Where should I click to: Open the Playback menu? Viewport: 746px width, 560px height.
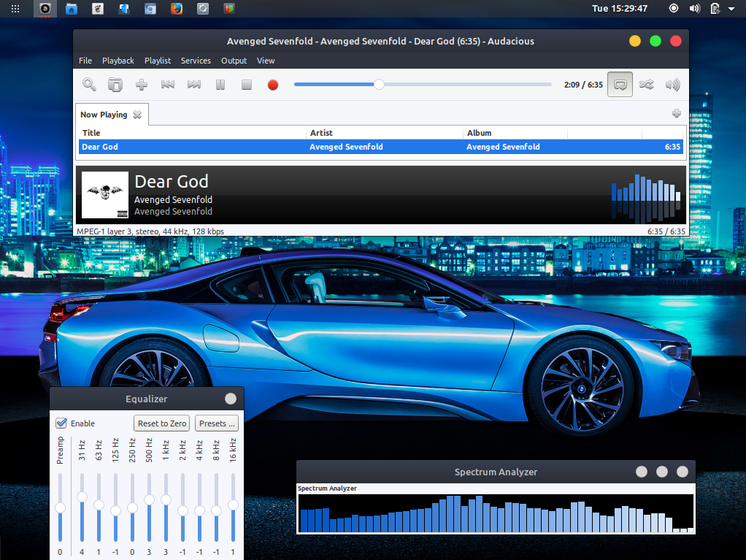118,61
